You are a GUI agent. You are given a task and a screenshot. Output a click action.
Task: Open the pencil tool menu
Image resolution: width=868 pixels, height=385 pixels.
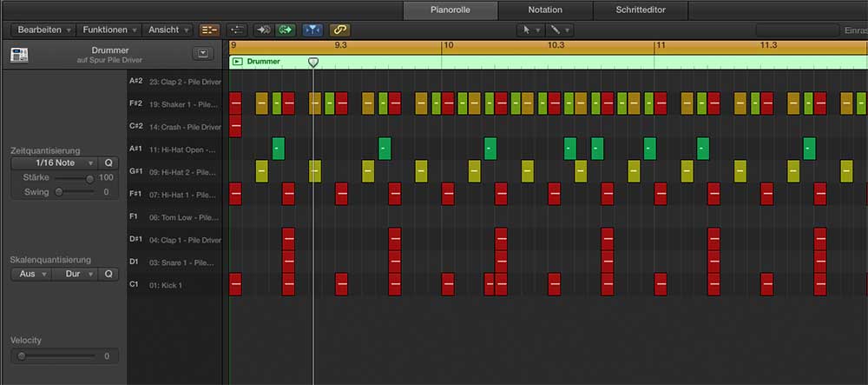tap(560, 30)
